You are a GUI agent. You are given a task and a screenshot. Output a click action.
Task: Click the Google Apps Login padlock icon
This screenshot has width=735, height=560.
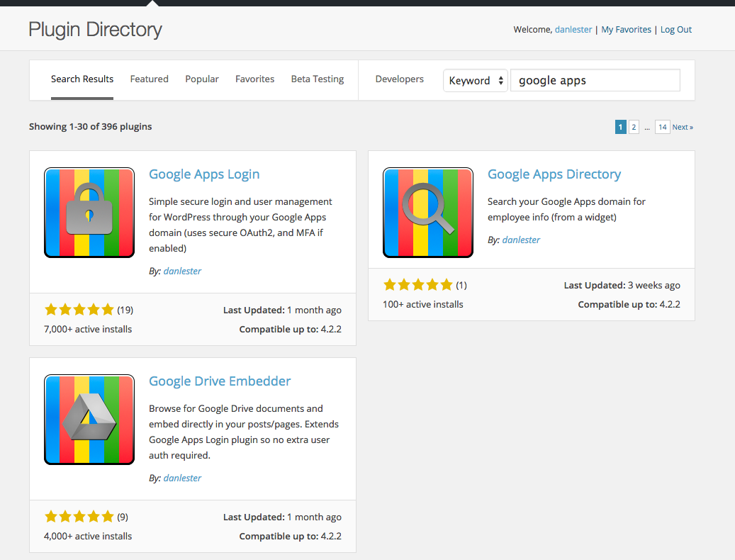[x=89, y=213]
